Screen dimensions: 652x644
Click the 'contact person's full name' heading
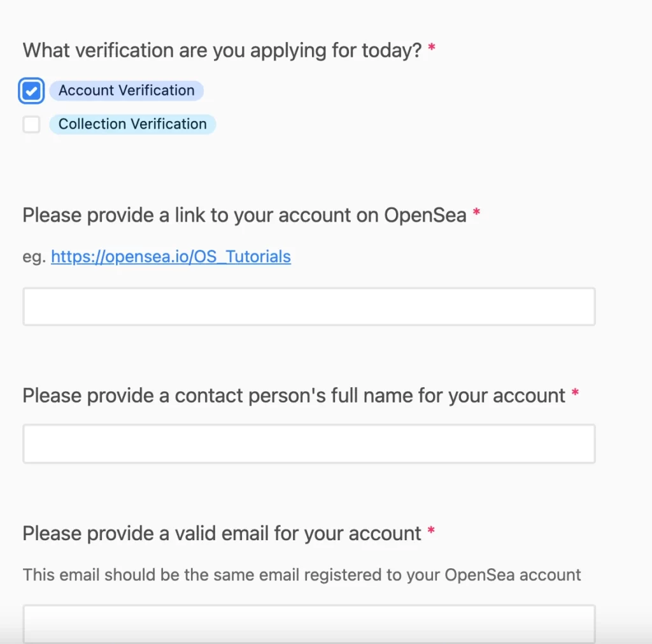coord(294,396)
